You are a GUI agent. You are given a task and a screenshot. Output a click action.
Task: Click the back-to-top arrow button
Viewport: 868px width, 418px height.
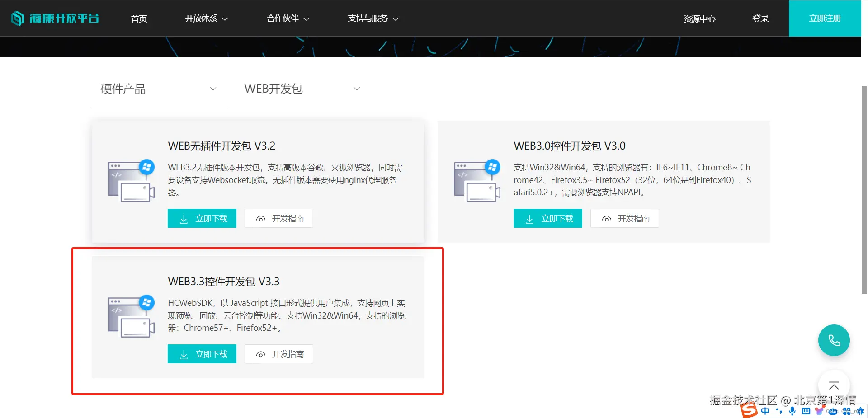pos(834,385)
